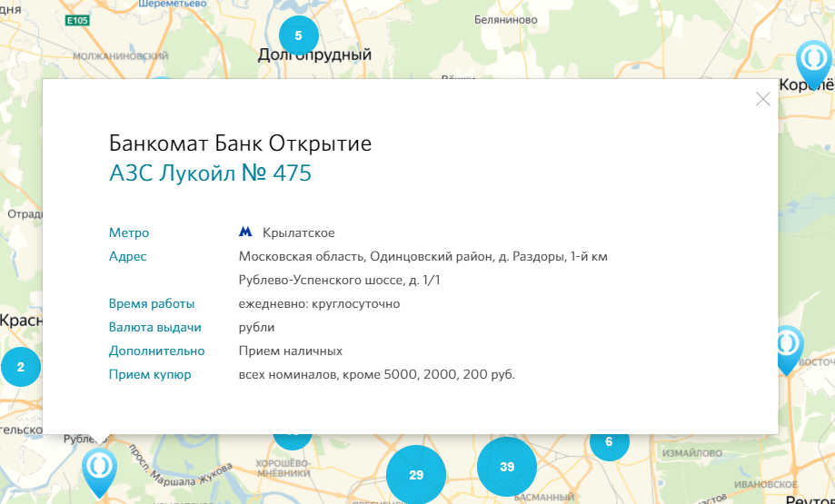Click the 'Адрес' field label
This screenshot has width=835, height=504.
pos(128,256)
